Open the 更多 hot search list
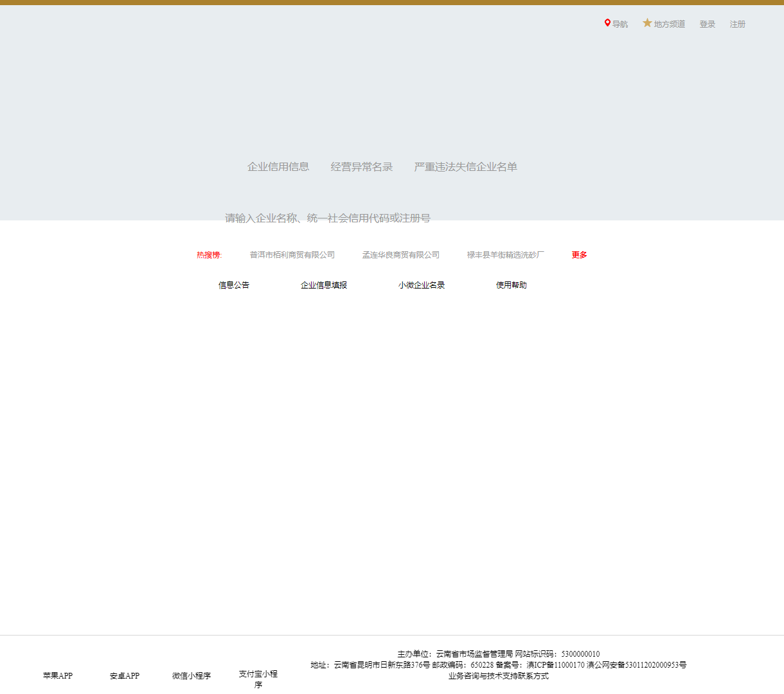Image resolution: width=784 pixels, height=694 pixels. (578, 254)
